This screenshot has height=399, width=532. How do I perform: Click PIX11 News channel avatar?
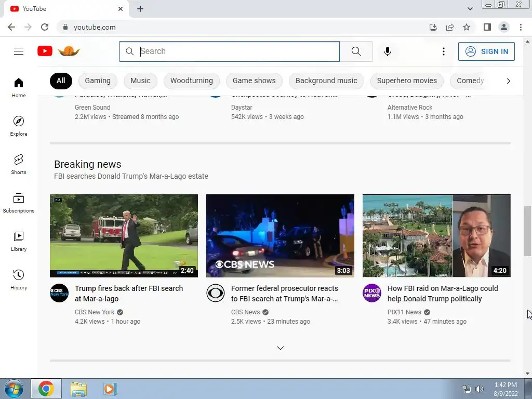[372, 293]
